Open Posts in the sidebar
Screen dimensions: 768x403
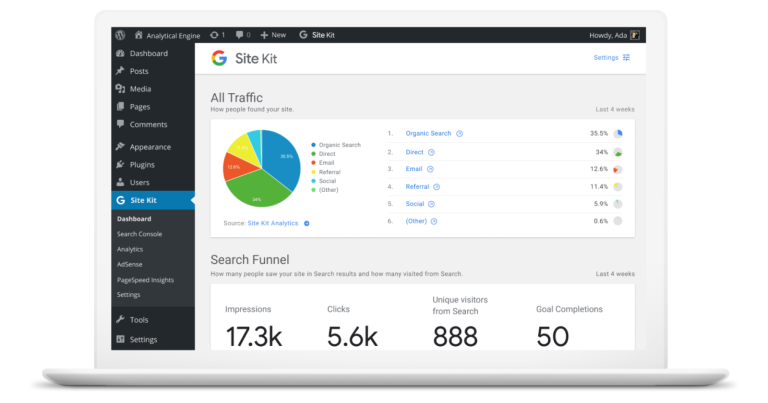pyautogui.click(x=138, y=71)
